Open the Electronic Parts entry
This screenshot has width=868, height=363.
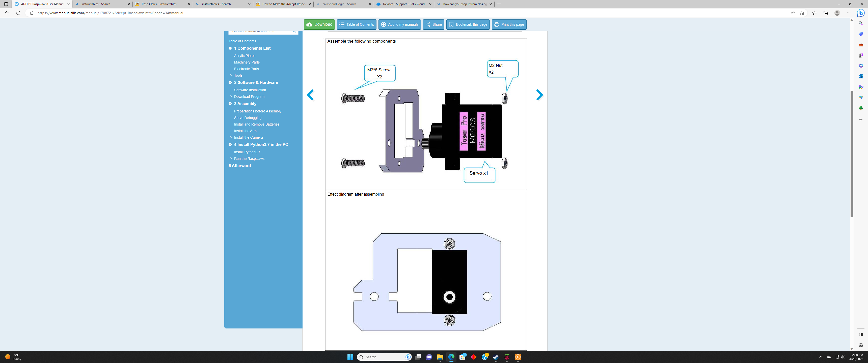point(246,69)
